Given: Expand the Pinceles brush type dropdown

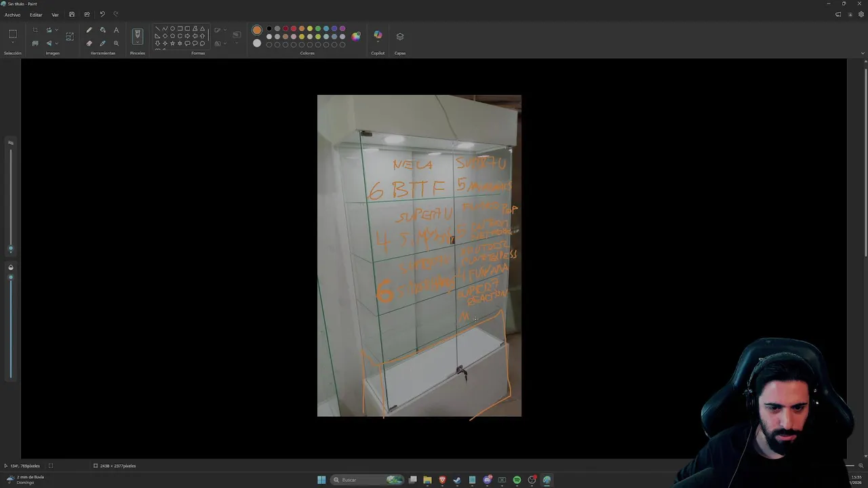Looking at the screenshot, I should [x=138, y=42].
